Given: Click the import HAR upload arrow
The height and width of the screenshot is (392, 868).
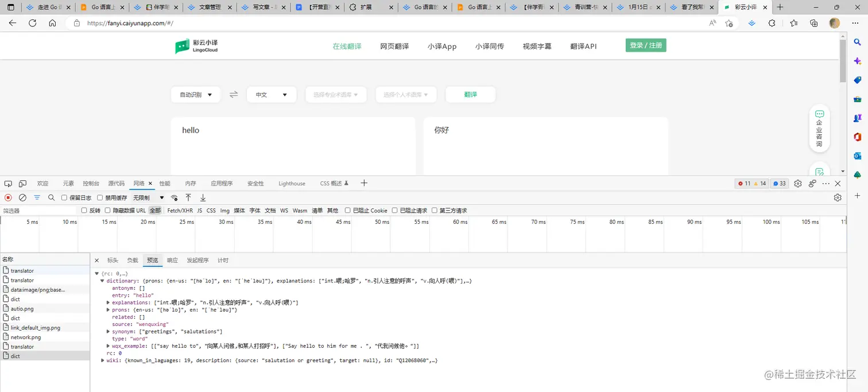Looking at the screenshot, I should 188,197.
